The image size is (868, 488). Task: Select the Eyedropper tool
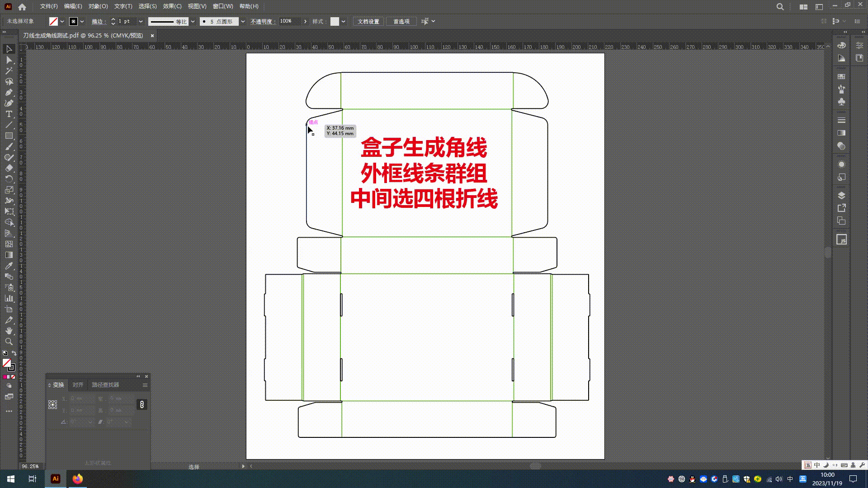pyautogui.click(x=9, y=266)
